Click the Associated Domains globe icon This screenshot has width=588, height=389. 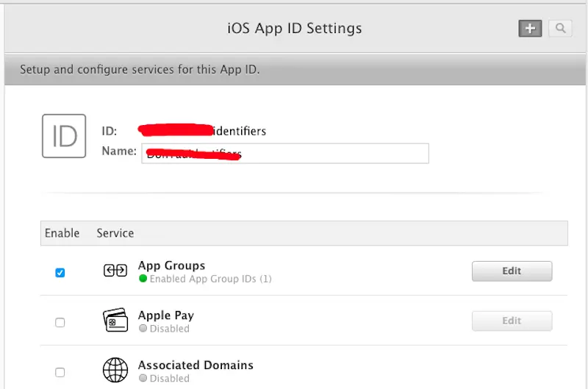(115, 371)
